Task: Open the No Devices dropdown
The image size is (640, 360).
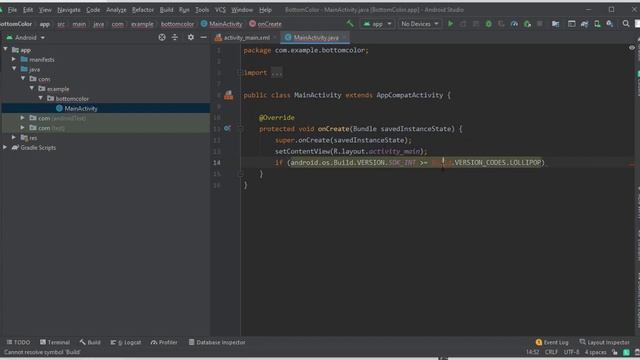Action: [420, 24]
